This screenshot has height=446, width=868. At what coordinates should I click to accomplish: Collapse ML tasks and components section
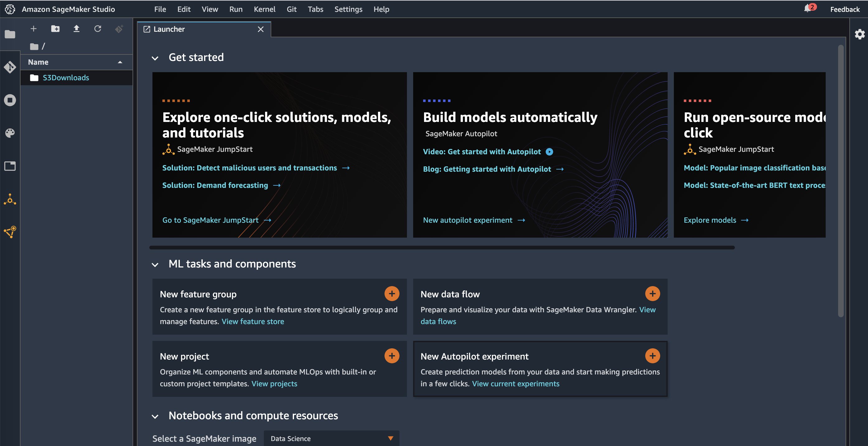tap(155, 265)
